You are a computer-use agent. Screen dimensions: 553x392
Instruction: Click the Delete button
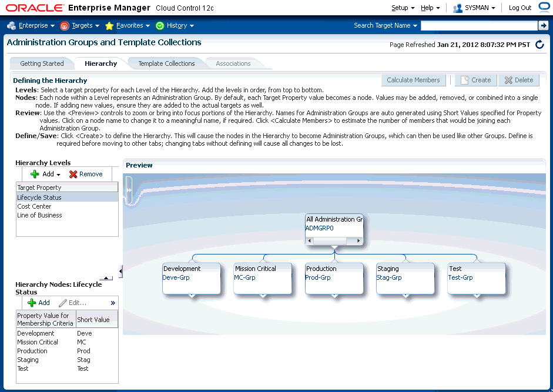pos(519,80)
